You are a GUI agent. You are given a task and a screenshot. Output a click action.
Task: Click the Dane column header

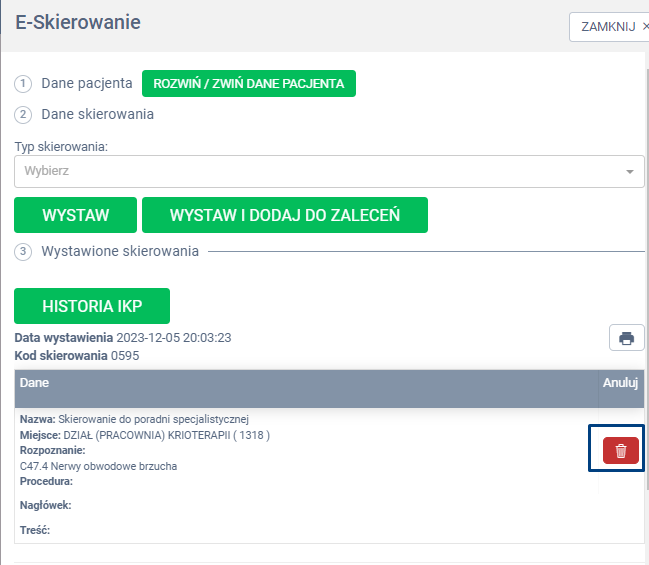coord(35,382)
